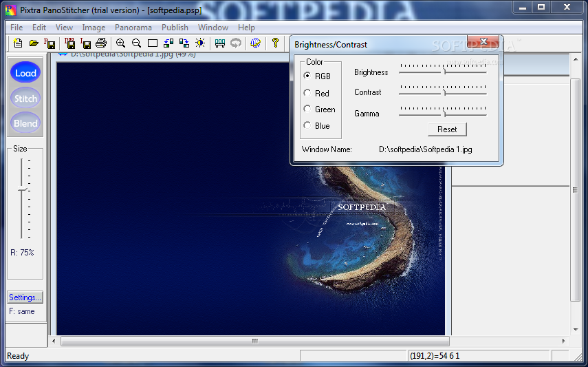Click the Gamma slider thumb
Image resolution: width=588 pixels, height=367 pixels.
[444, 114]
